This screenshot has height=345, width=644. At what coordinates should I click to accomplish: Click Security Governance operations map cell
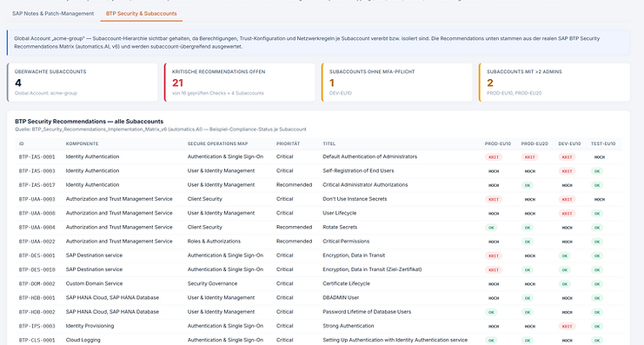[x=212, y=283]
